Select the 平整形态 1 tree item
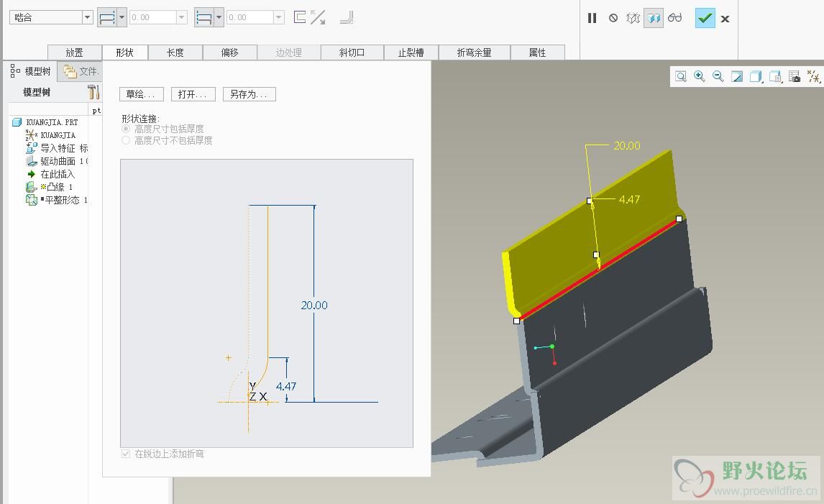Image resolution: width=824 pixels, height=504 pixels. 57,200
